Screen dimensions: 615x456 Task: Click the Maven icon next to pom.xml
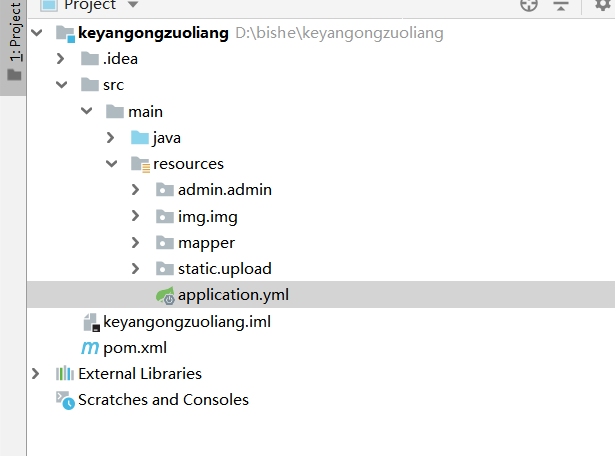[x=90, y=348]
